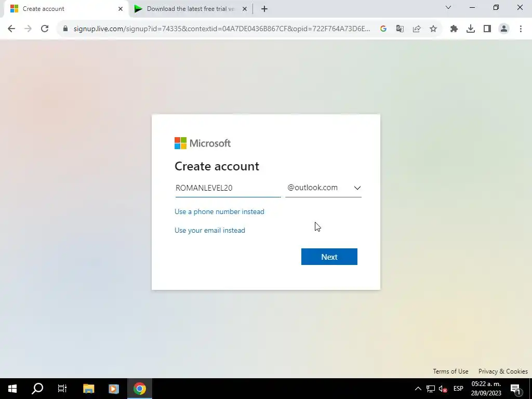Click the Next button
The image size is (532, 399).
[x=329, y=257]
